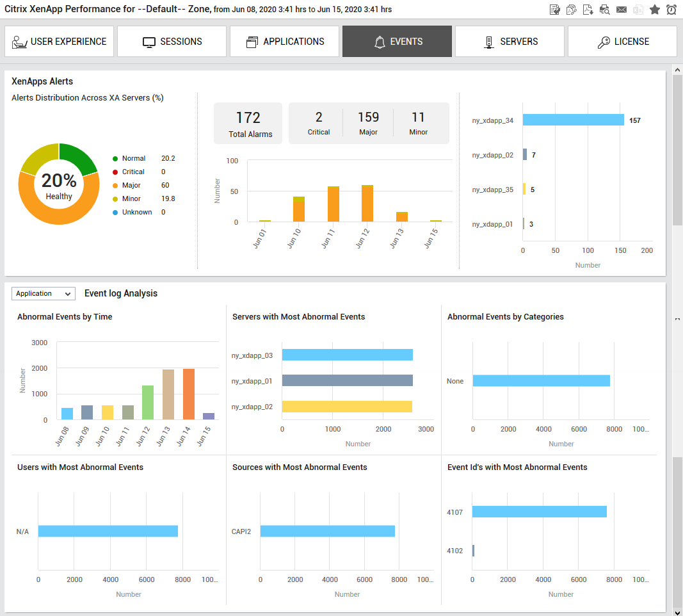Screen dimensions: 683x616
Task: Schedule the report with the alarm clock icon
Action: coord(671,10)
